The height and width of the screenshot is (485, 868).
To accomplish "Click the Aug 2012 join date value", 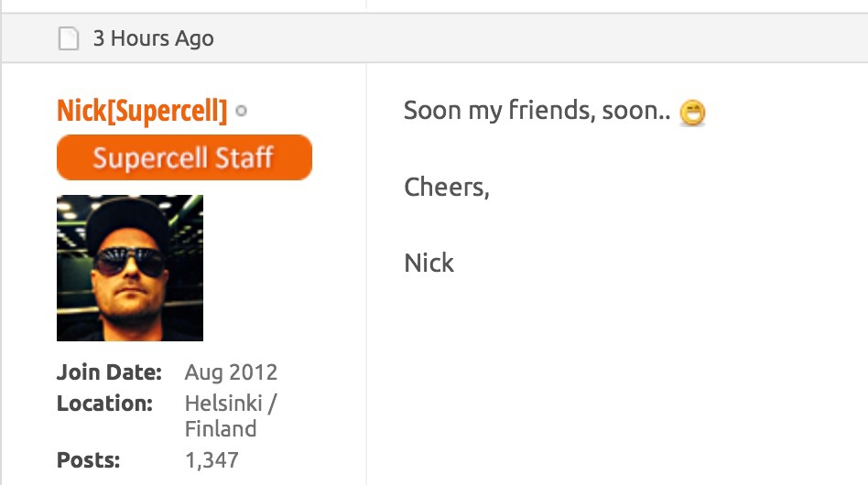I will click(x=231, y=372).
